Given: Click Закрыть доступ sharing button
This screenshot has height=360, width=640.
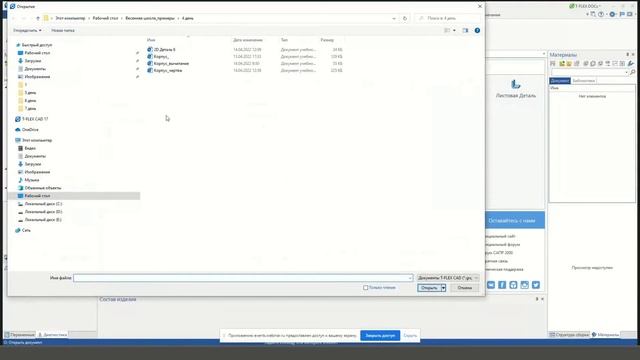Looking at the screenshot, I should (380, 336).
